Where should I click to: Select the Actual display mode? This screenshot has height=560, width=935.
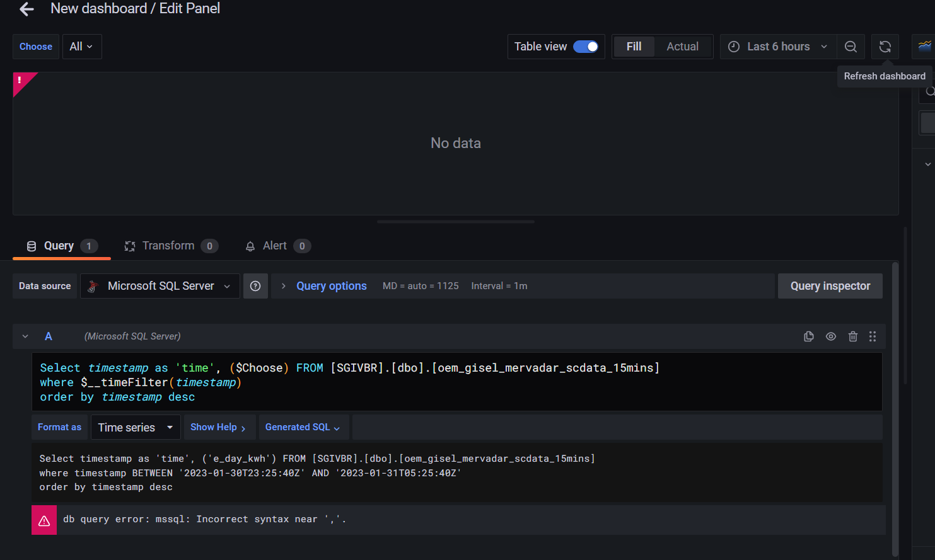tap(682, 47)
